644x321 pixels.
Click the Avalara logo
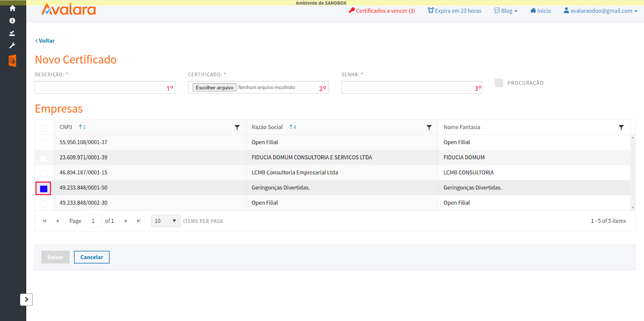68,9
